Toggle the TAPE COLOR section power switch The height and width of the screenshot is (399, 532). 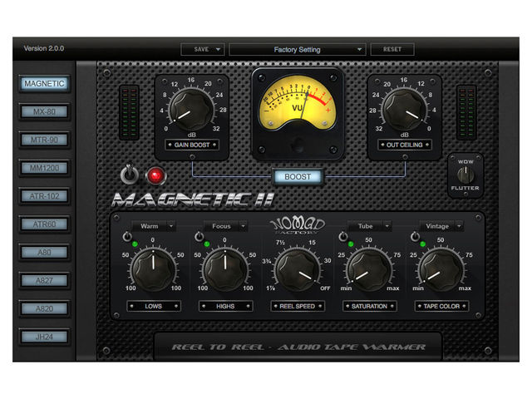(x=415, y=236)
